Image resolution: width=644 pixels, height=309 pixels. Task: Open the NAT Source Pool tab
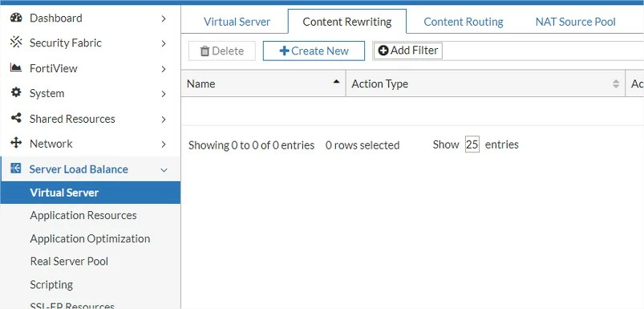575,22
